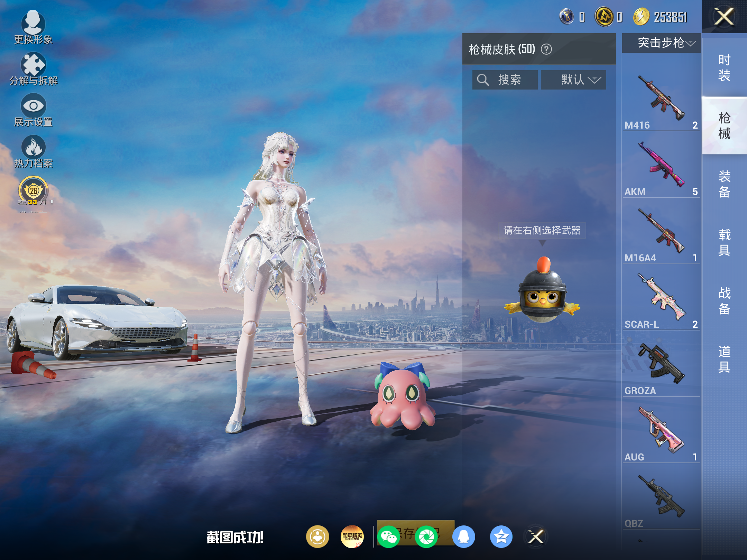The image size is (747, 560).
Task: Click the level 26 gold badge
Action: coord(34,190)
